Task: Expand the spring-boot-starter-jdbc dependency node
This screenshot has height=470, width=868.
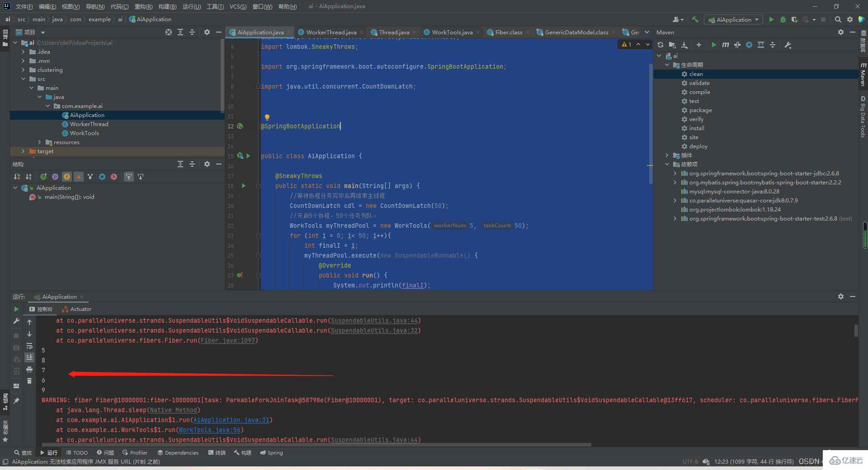Action: coord(675,174)
